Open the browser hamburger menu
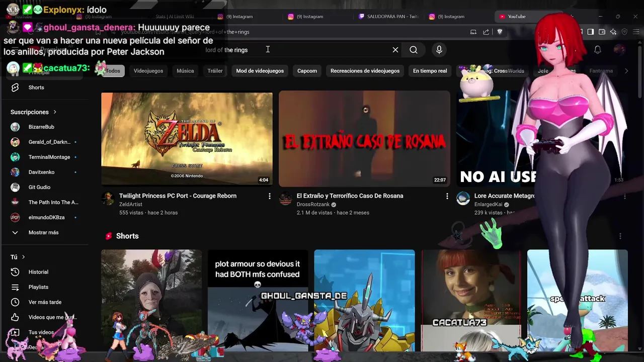Screen dimensions: 644x362 pos(636,32)
